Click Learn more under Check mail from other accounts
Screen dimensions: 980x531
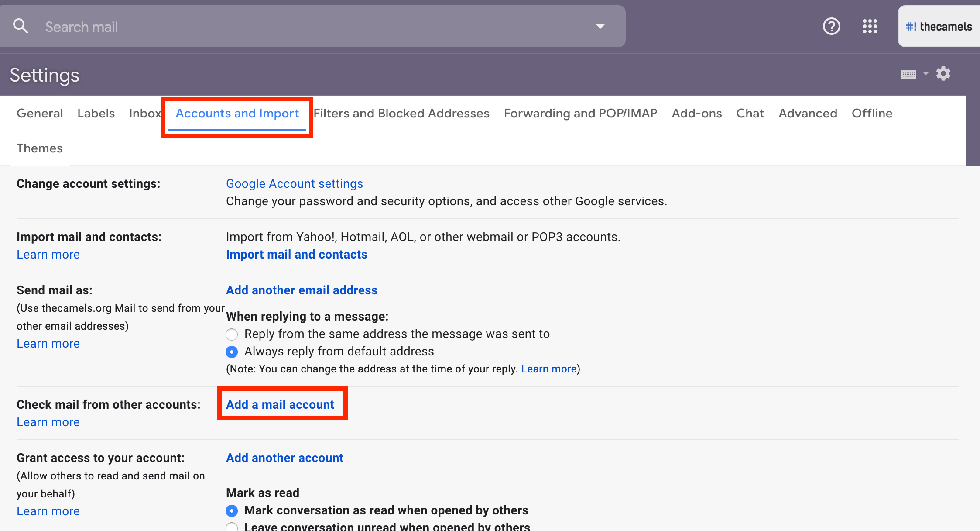48,422
